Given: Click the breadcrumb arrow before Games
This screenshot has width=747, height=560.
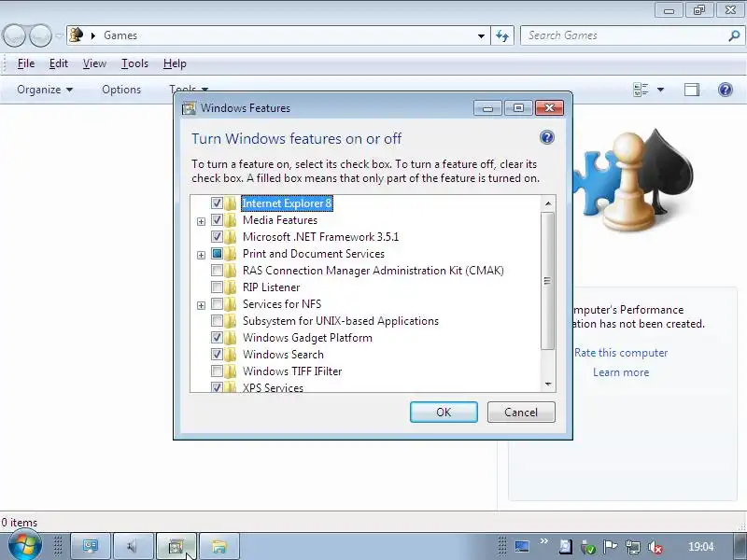Looking at the screenshot, I should coord(92,35).
